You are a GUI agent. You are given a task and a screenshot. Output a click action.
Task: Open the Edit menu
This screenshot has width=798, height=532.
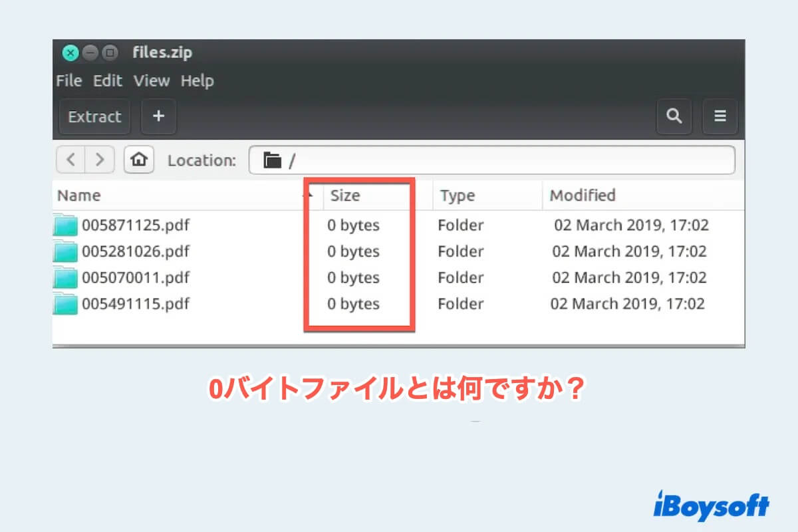click(x=107, y=81)
